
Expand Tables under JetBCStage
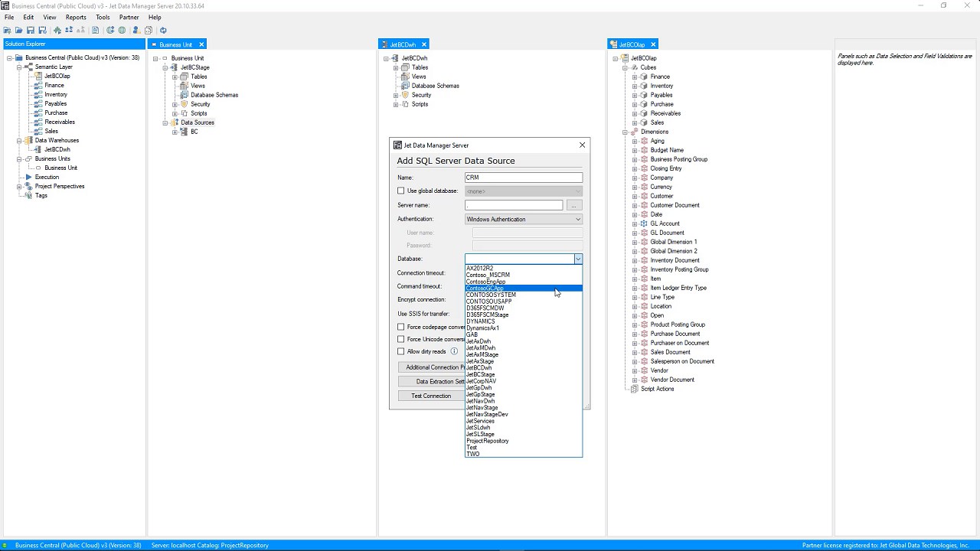[x=175, y=77]
